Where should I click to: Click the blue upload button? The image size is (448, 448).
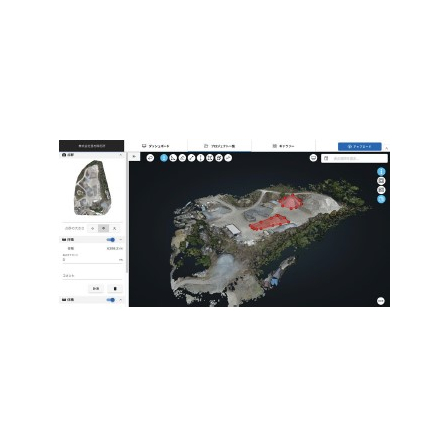360,146
